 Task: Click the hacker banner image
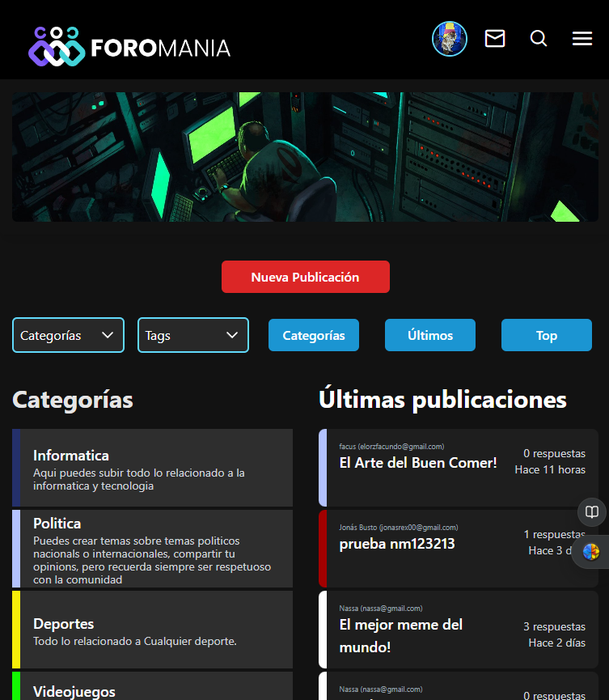coord(305,157)
